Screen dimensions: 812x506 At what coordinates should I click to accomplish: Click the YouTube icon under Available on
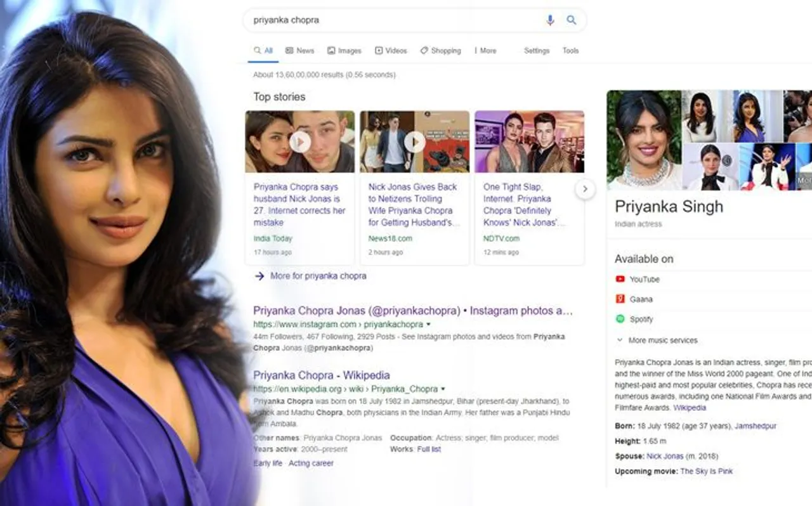[x=620, y=279]
